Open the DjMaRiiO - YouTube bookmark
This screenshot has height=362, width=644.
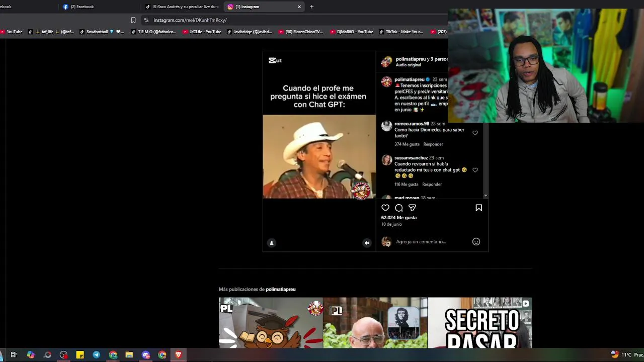(352, 32)
